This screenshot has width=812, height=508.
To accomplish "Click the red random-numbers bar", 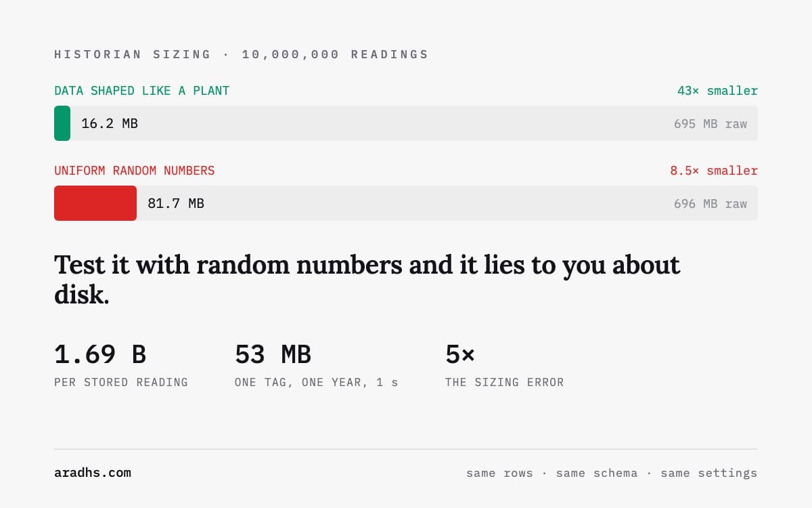I will (95, 203).
